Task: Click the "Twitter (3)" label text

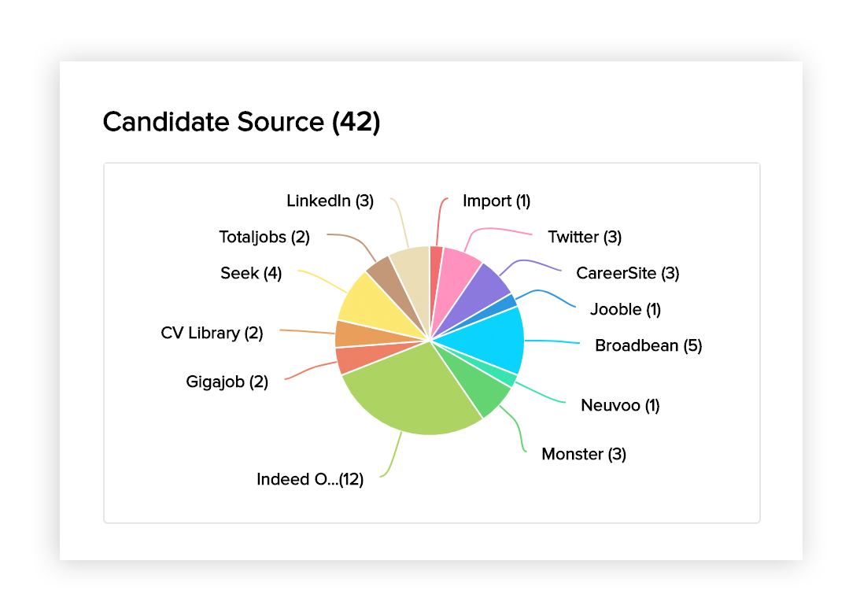Action: pyautogui.click(x=585, y=237)
